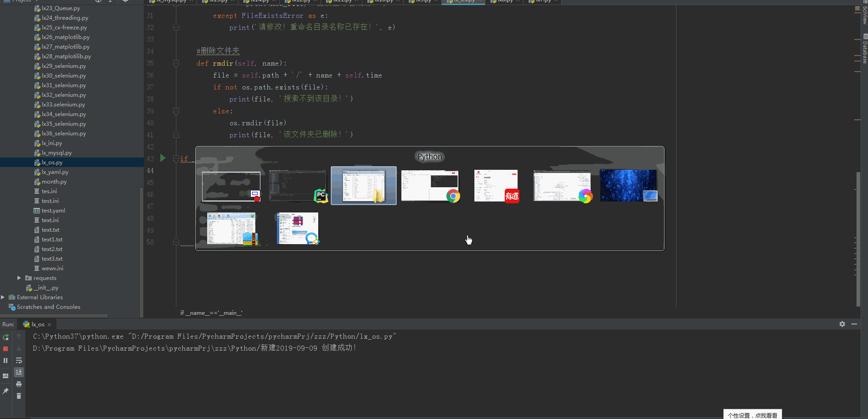868x419 pixels.
Task: Click the project panel horizontal scrollbar
Action: tap(54, 316)
